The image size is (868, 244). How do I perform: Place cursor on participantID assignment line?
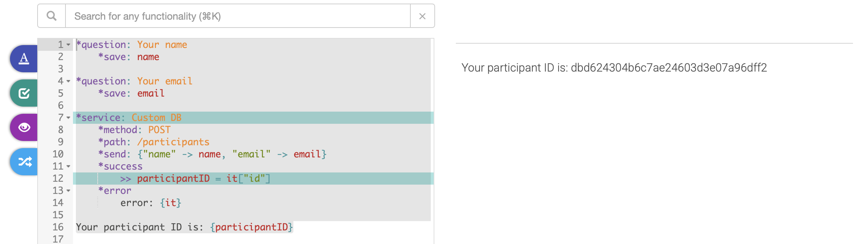pos(195,179)
